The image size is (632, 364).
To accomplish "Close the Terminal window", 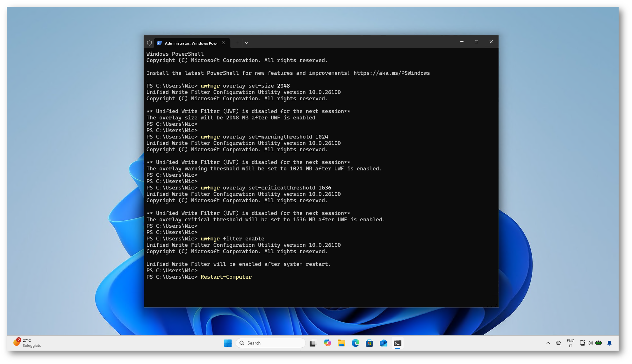I will coord(491,42).
